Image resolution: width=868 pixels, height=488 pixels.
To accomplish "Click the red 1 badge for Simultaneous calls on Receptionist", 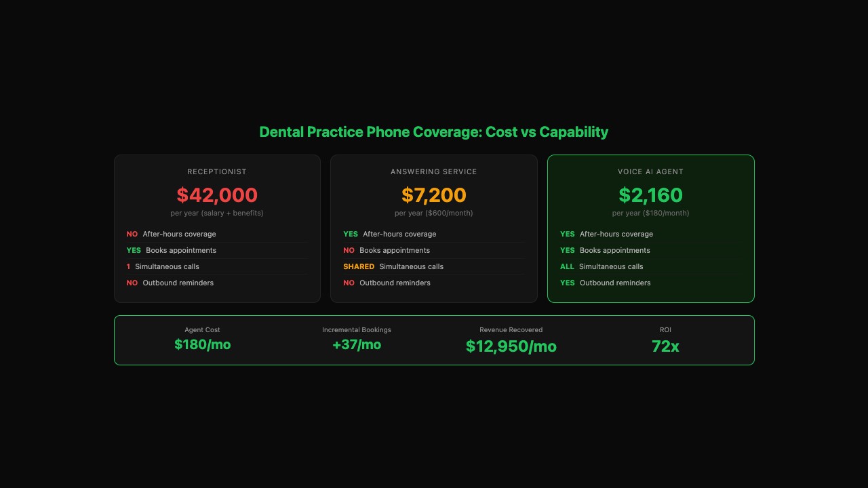I will click(128, 266).
